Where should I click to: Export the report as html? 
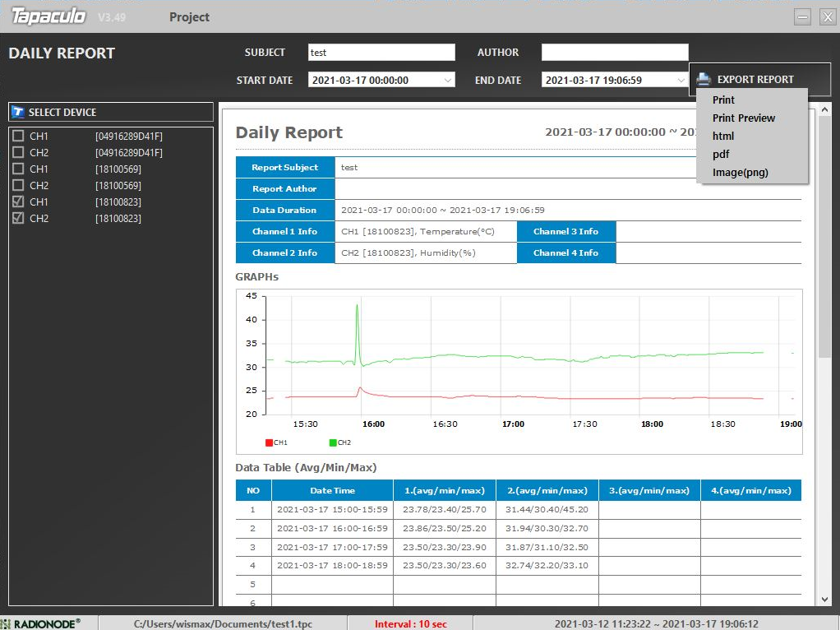click(x=723, y=137)
